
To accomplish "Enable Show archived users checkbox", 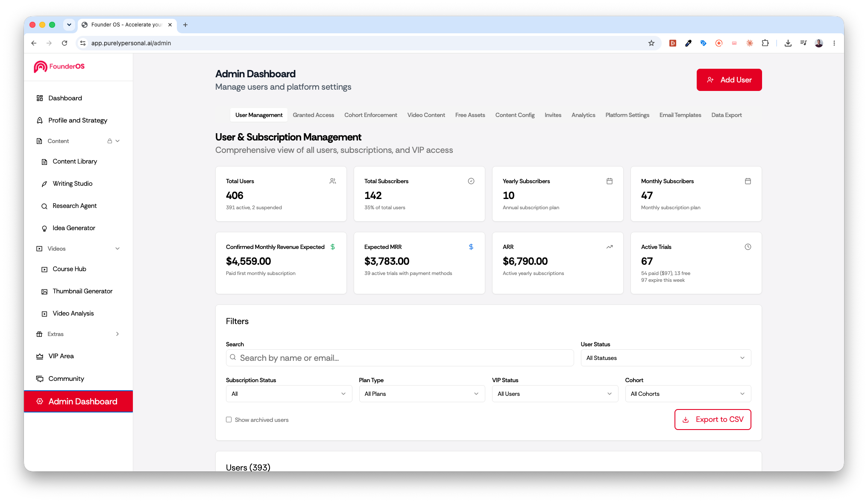I will [229, 420].
